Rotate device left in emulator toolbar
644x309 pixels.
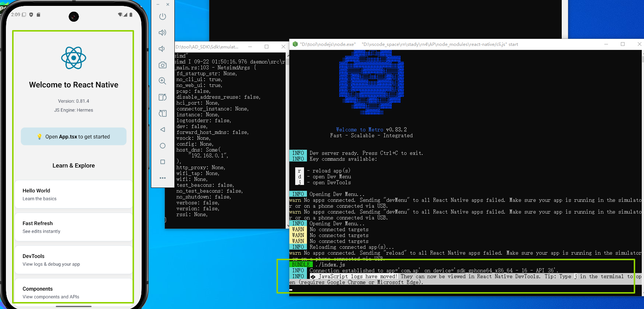pyautogui.click(x=162, y=97)
